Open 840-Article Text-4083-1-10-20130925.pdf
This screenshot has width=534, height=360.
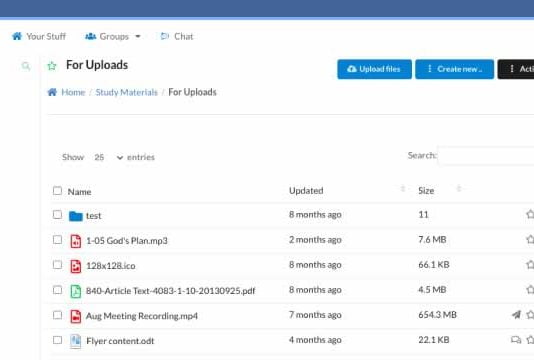(x=171, y=291)
